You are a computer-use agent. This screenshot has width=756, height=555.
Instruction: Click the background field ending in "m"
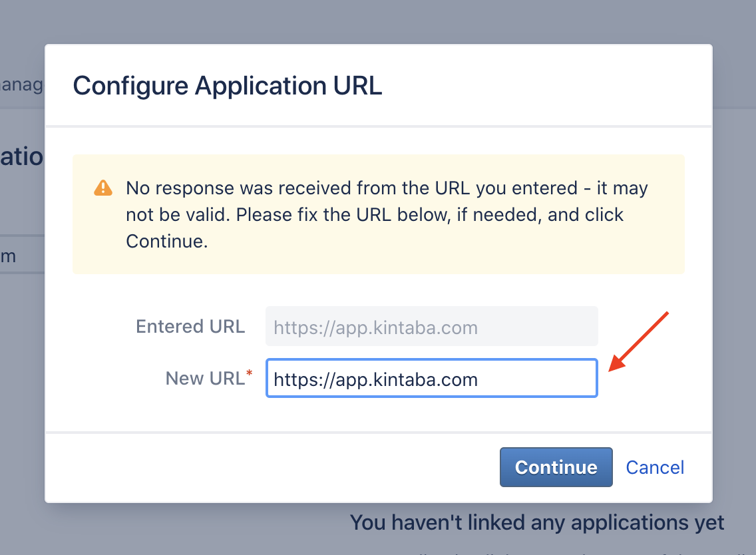pyautogui.click(x=22, y=256)
